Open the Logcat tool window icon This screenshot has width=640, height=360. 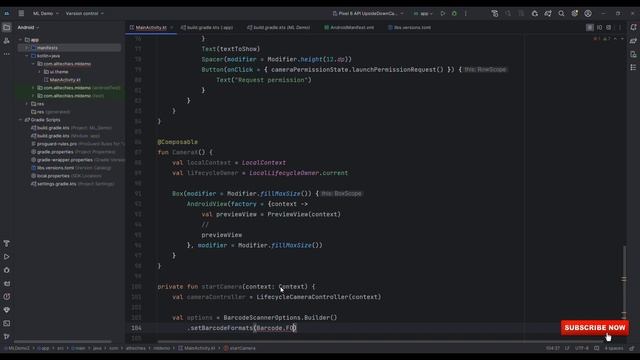[7, 284]
